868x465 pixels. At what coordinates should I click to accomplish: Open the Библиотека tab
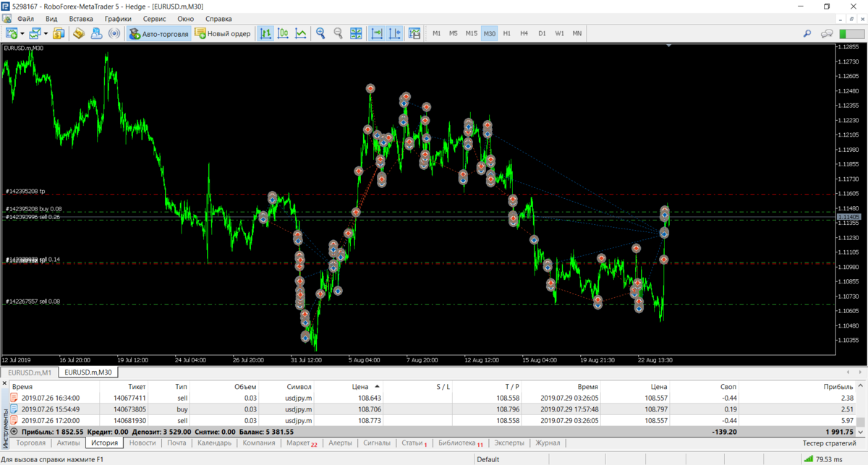pos(460,443)
